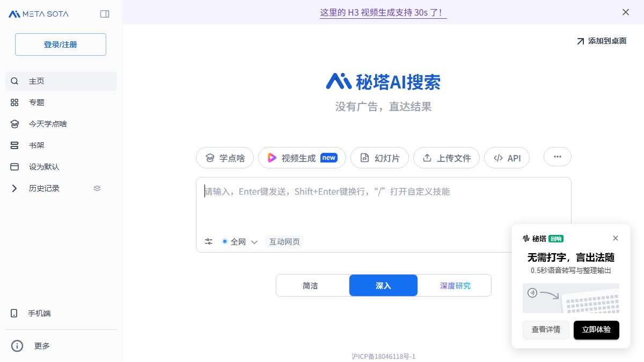Click 立即体验 in promo popup
Image resolution: width=644 pixels, height=362 pixels.
[596, 330]
